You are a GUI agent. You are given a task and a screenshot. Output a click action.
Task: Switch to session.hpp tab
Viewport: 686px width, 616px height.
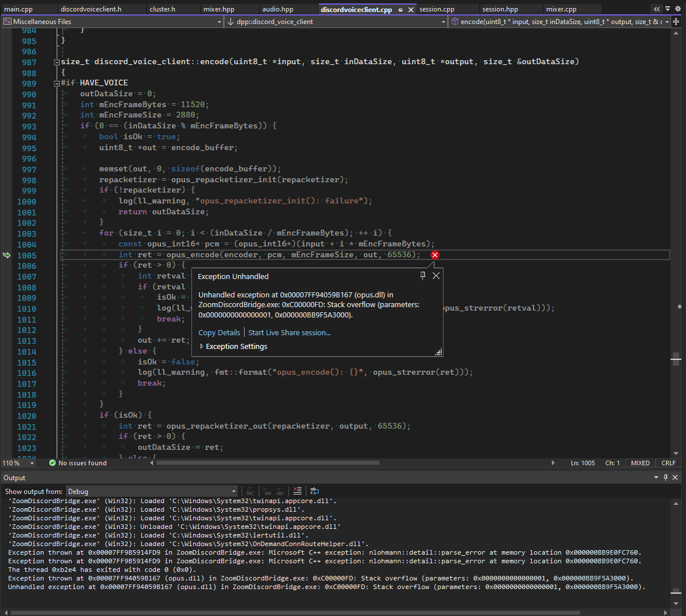(500, 9)
